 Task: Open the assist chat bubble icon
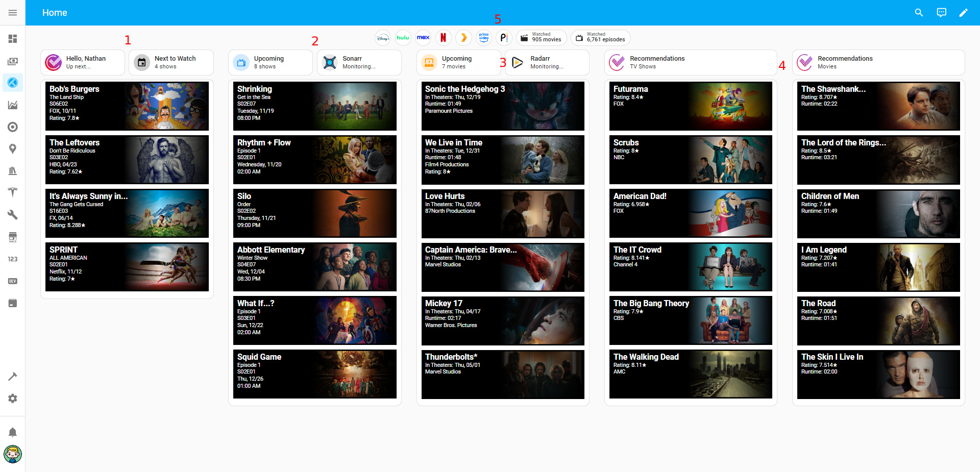click(941, 13)
